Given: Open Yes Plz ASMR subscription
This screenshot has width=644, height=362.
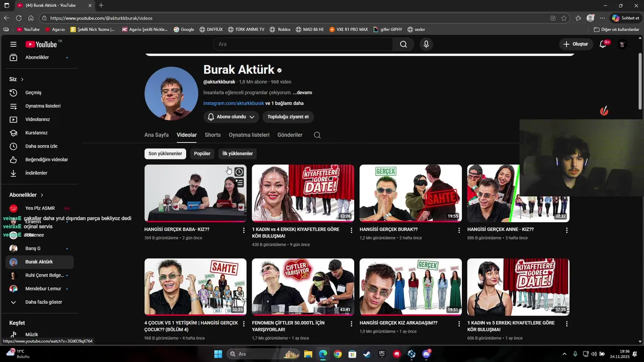Looking at the screenshot, I should (39, 208).
